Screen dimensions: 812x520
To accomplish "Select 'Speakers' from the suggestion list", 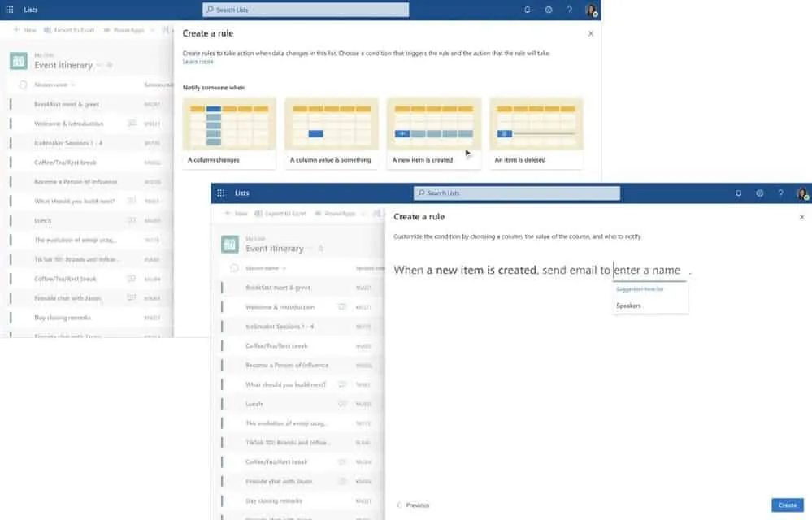I will (629, 305).
